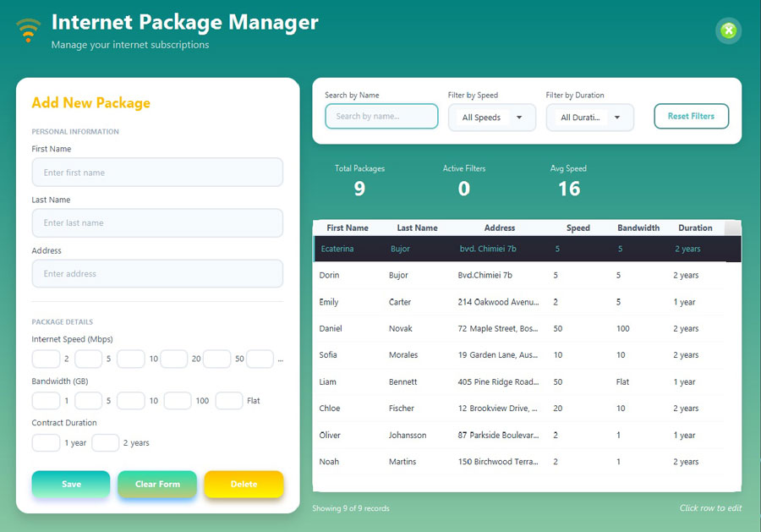The height and width of the screenshot is (532, 761).
Task: Click the green X icon top right
Action: click(728, 30)
